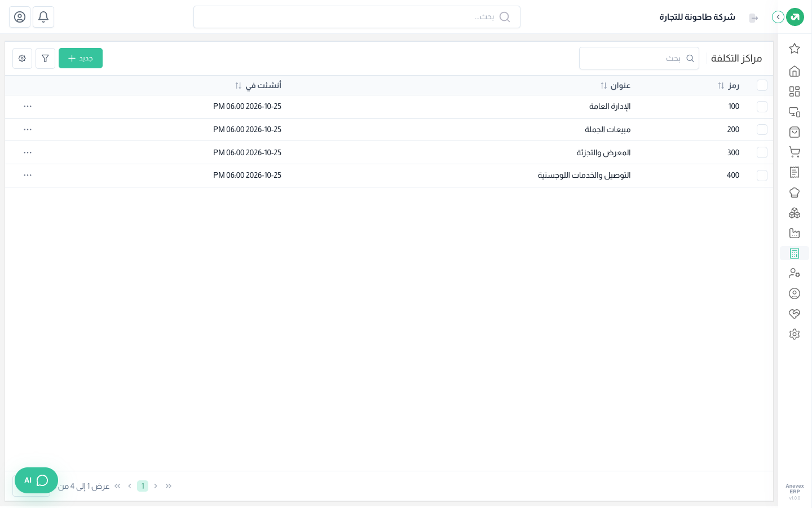Open the person circle icon in the sidebar

[x=795, y=294]
